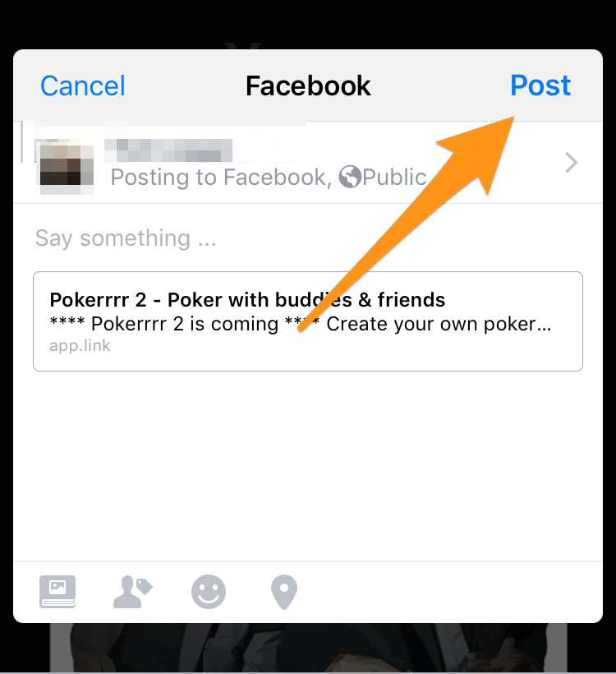Add location with the pin icon
The image size is (616, 674).
[x=284, y=593]
